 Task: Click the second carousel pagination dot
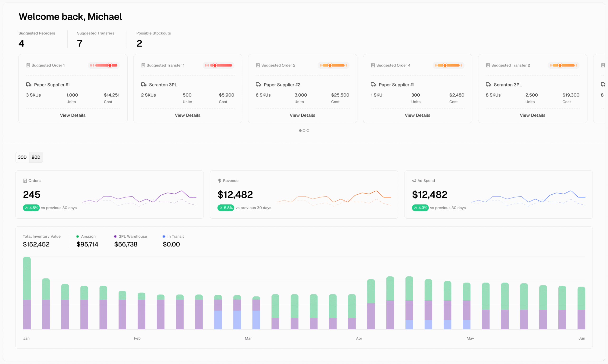pos(304,131)
